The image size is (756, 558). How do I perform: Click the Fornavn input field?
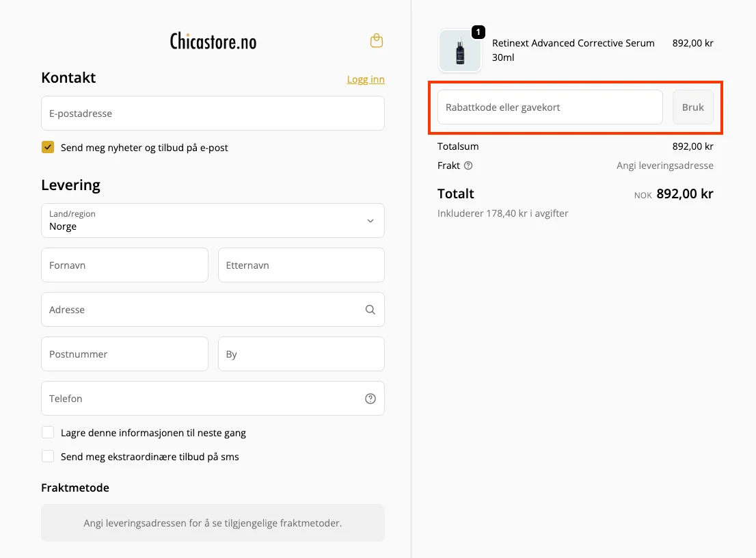coord(125,265)
